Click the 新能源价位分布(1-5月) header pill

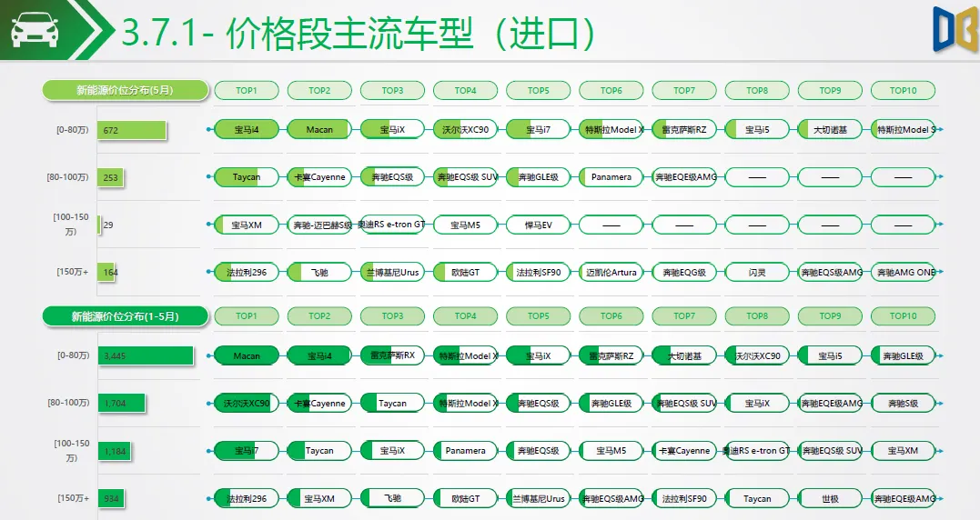click(x=125, y=315)
